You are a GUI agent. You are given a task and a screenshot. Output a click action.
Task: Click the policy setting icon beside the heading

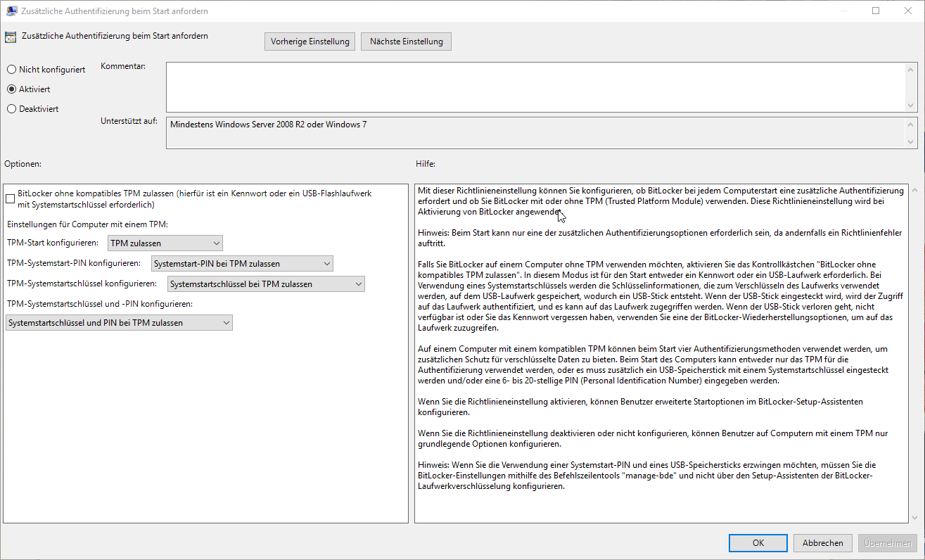coord(10,37)
